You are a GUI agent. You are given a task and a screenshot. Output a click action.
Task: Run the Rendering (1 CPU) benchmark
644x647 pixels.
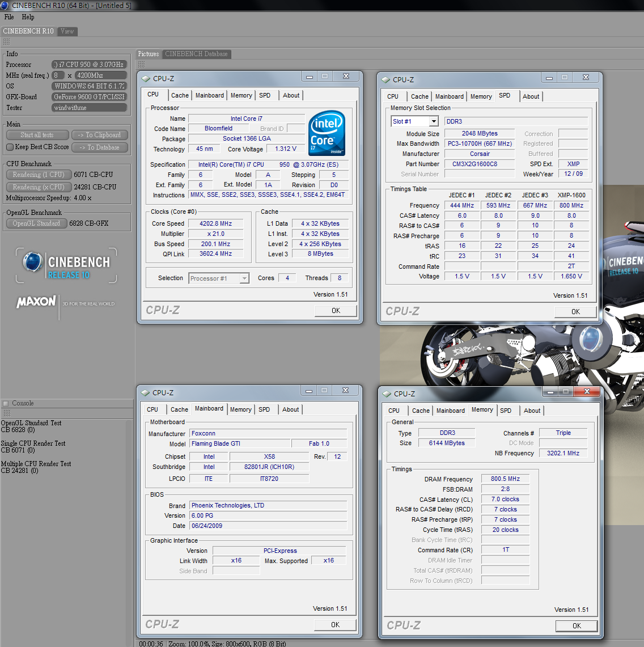point(39,175)
